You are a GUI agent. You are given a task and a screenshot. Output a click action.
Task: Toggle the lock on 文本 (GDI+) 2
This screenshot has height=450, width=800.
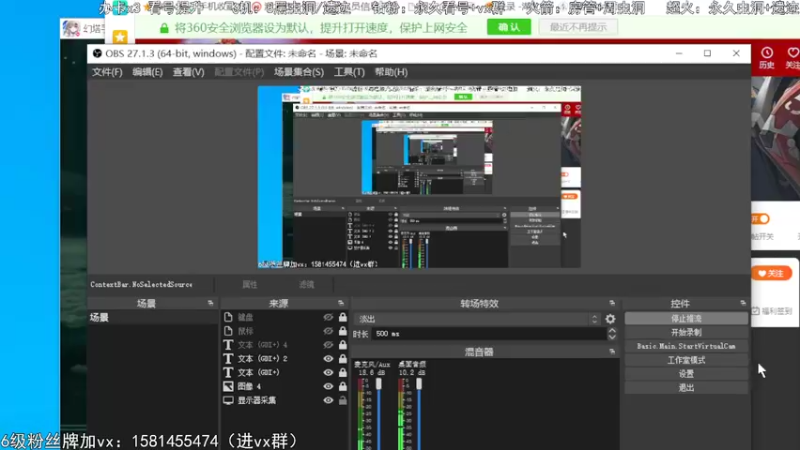(343, 359)
